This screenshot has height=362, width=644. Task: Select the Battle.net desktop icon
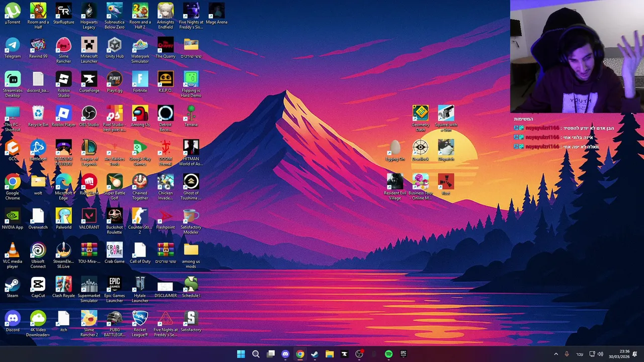click(x=38, y=150)
